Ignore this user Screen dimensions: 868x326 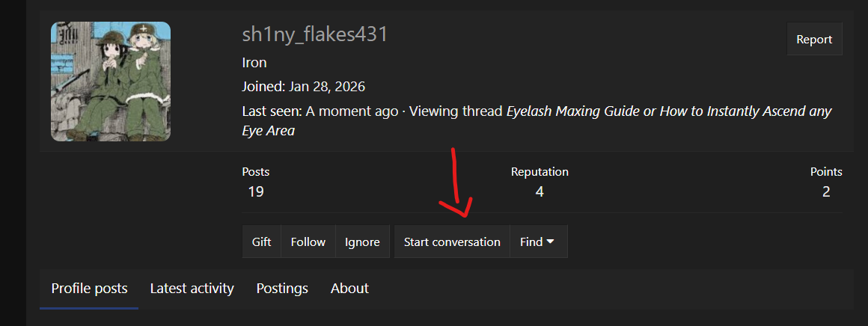(362, 242)
